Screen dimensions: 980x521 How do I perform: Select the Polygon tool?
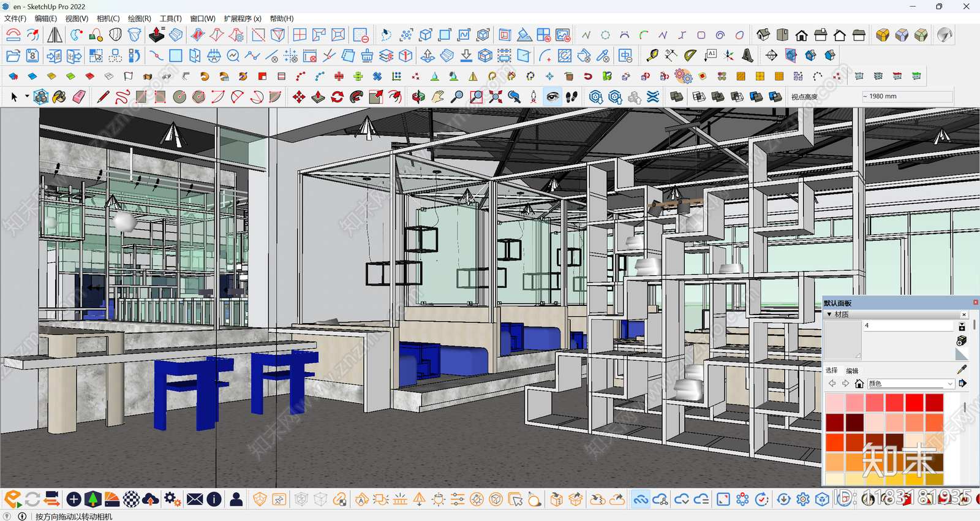point(198,97)
